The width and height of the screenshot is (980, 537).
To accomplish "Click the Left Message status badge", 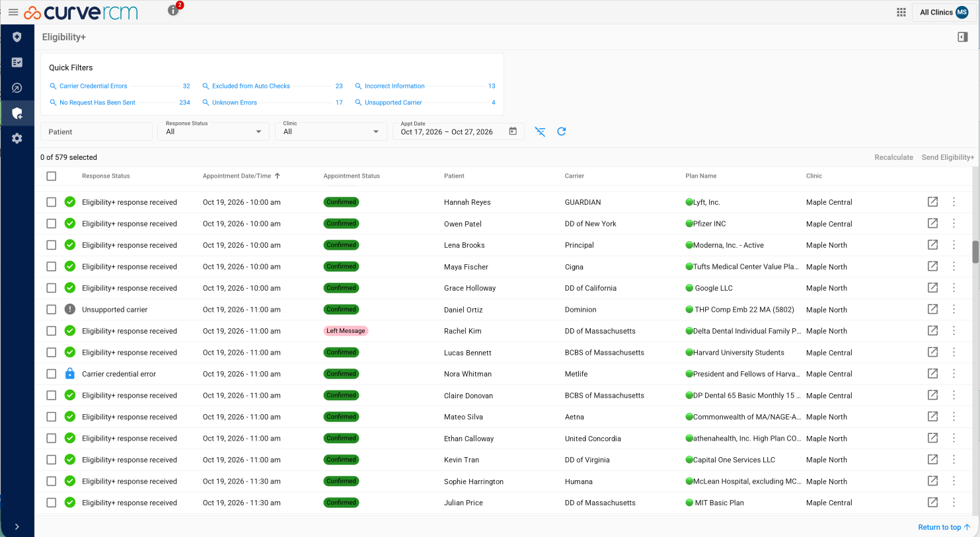I will pos(346,331).
